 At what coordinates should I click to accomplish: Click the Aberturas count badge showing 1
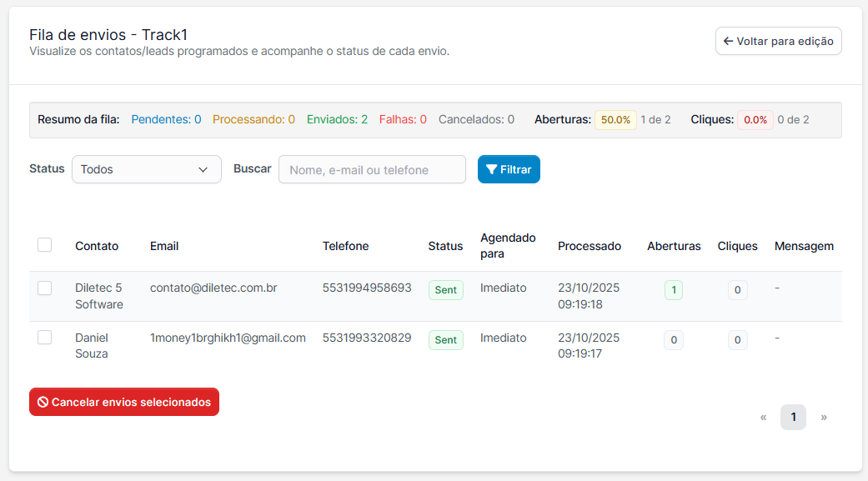(673, 290)
